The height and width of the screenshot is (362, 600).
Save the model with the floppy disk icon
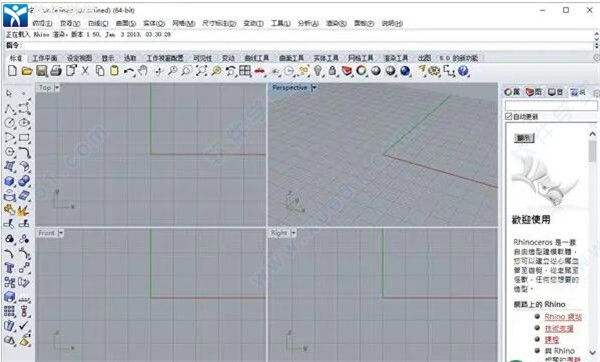(x=41, y=71)
